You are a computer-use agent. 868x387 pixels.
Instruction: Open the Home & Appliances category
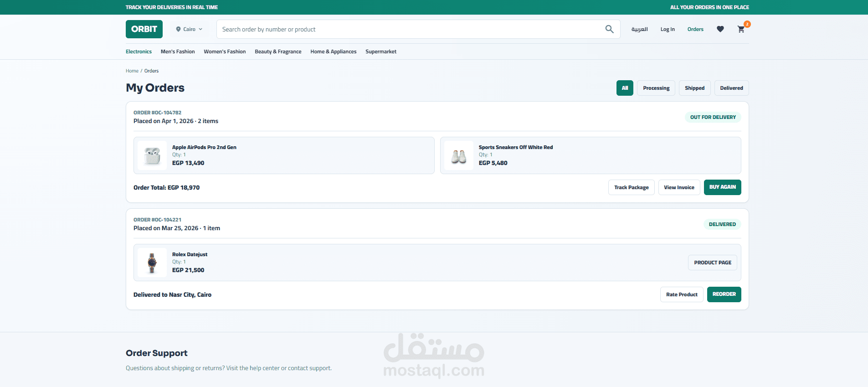tap(334, 52)
